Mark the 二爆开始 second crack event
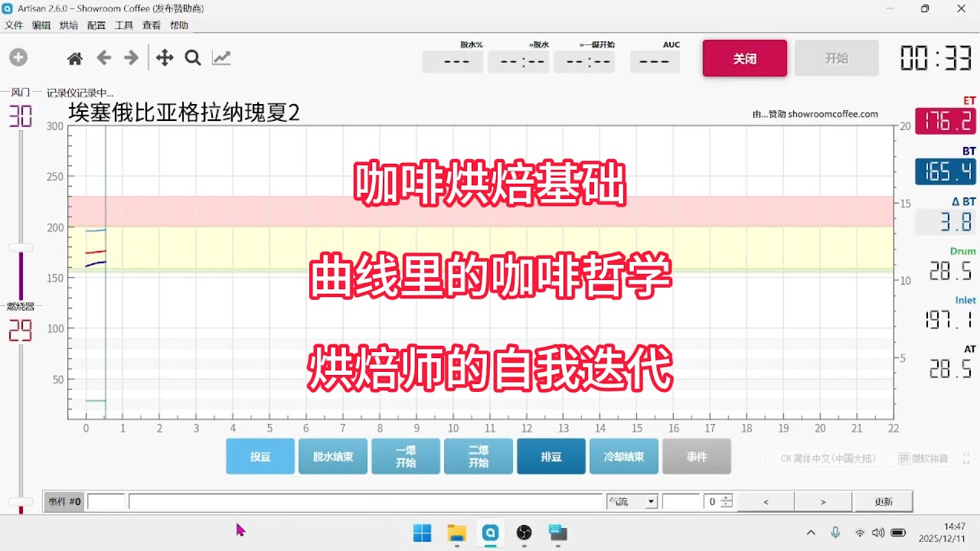 click(x=479, y=457)
